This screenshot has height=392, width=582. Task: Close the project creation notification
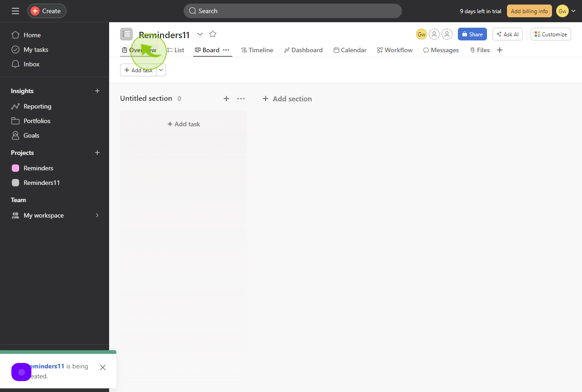click(x=103, y=367)
